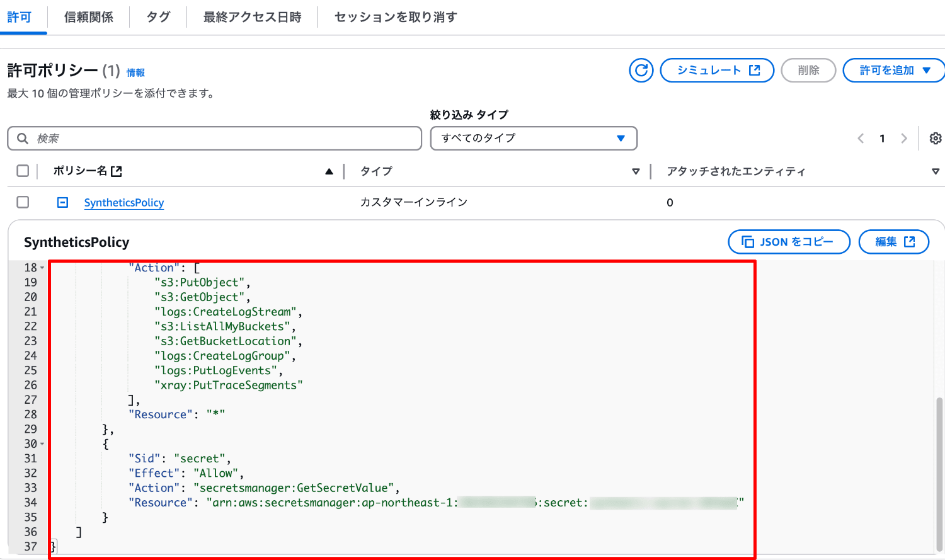Screen dimensions: 945x560
Task: Click the ポリシー名 column header
Action: click(80, 171)
